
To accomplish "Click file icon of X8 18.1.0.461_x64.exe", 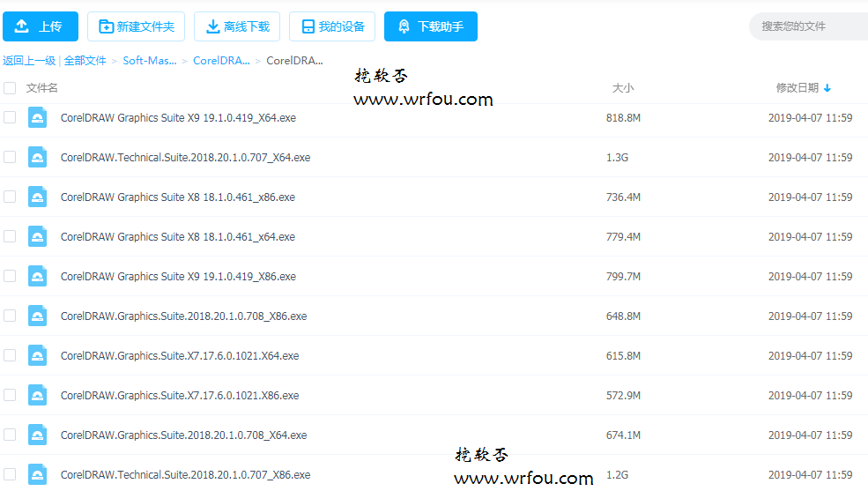I will coord(37,236).
